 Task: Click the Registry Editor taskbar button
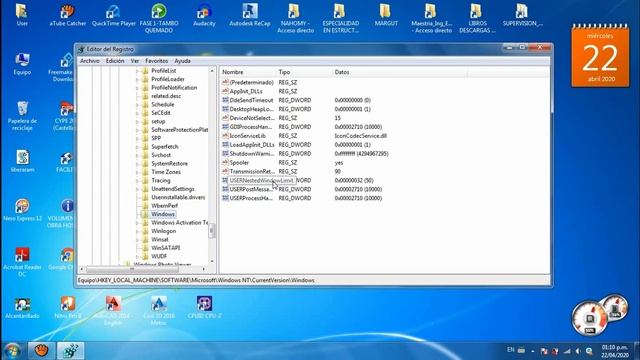pos(70,350)
